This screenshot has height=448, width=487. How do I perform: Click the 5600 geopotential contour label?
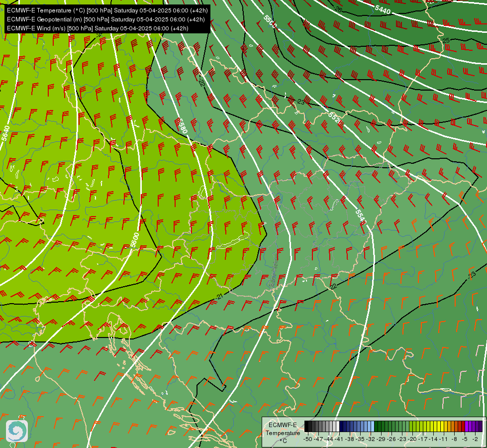(134, 240)
